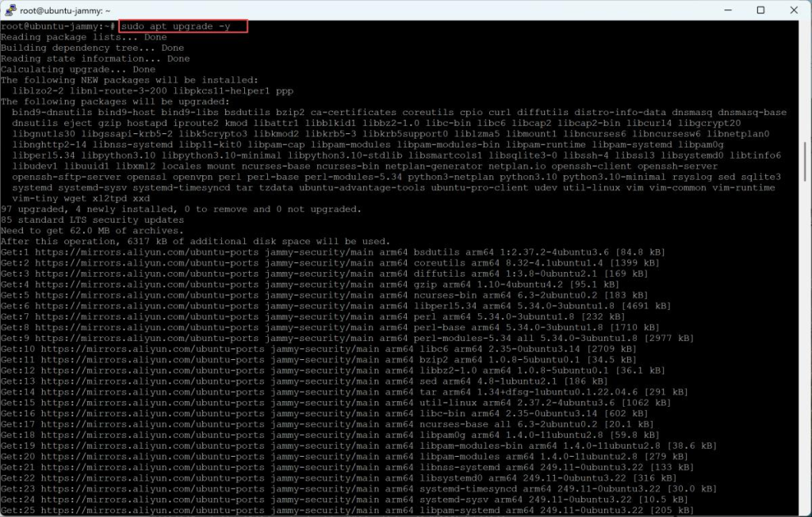
Task: Maximize the terminal window
Action: 760,10
